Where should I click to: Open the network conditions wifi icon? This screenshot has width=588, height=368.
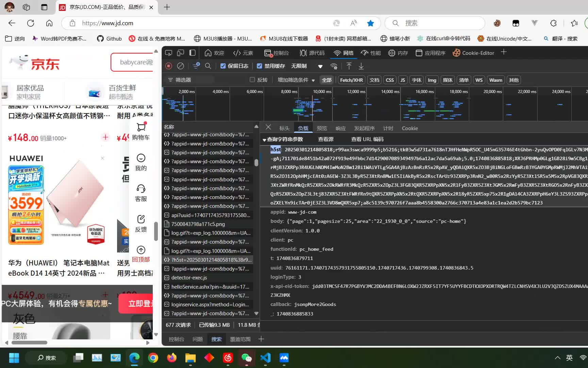pos(334,66)
